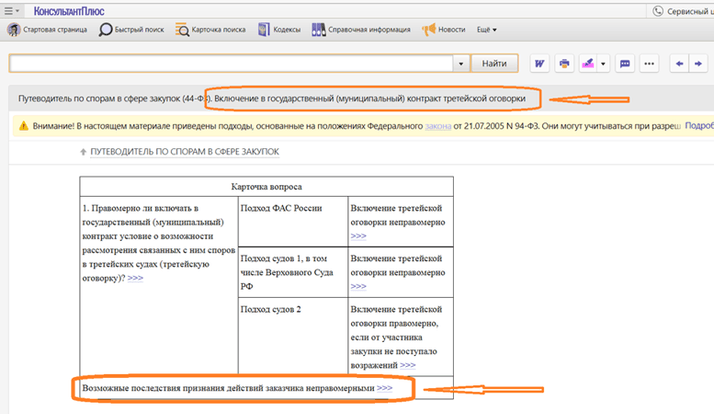Click the Стартовая страница icon
Image resolution: width=714 pixels, height=414 pixels.
(x=14, y=30)
